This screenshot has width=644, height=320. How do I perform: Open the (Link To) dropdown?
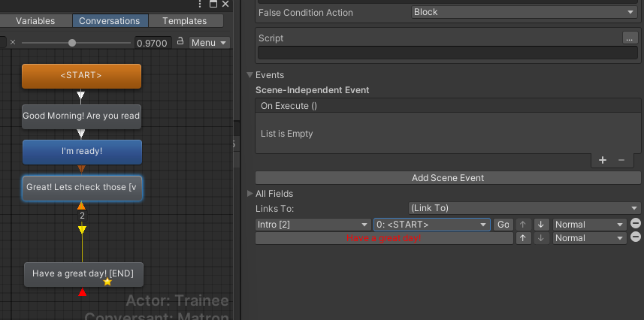pyautogui.click(x=522, y=208)
